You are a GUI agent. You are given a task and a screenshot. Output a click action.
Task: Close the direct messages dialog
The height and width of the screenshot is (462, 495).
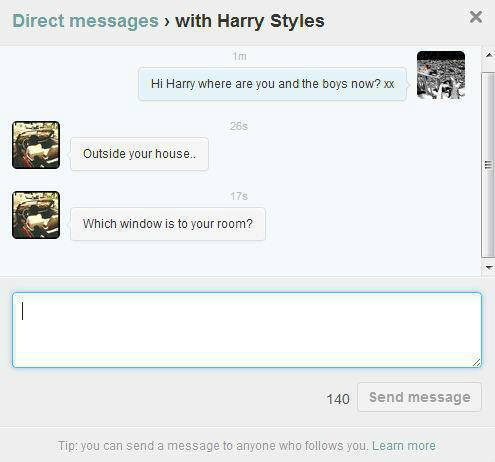tap(476, 17)
